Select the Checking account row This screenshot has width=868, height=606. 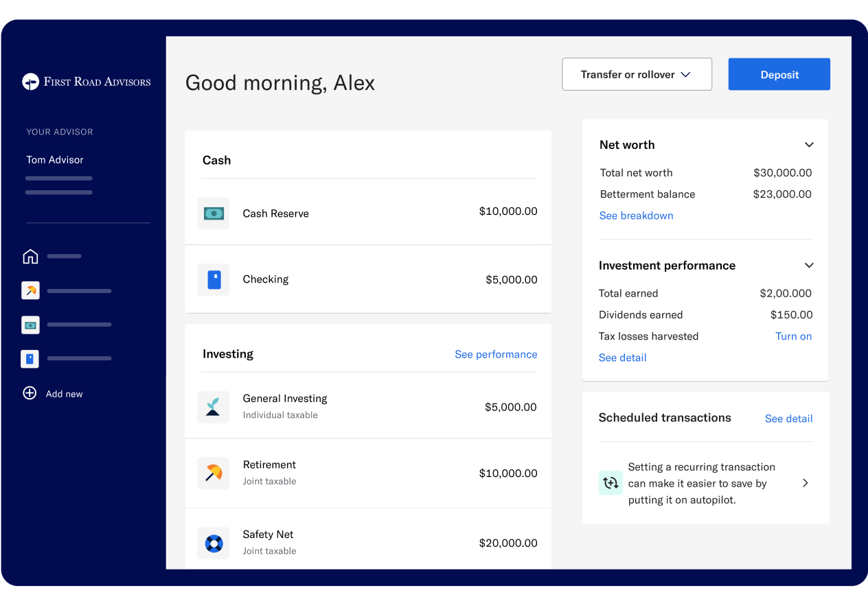tap(368, 279)
